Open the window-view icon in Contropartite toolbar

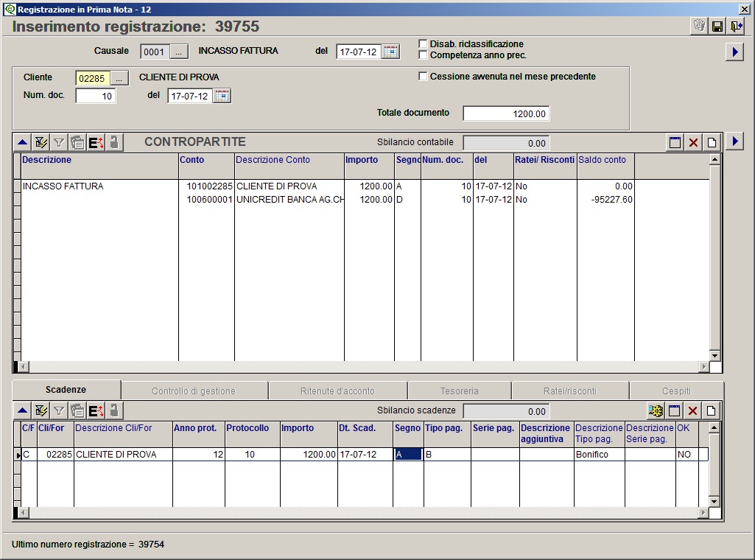[675, 142]
